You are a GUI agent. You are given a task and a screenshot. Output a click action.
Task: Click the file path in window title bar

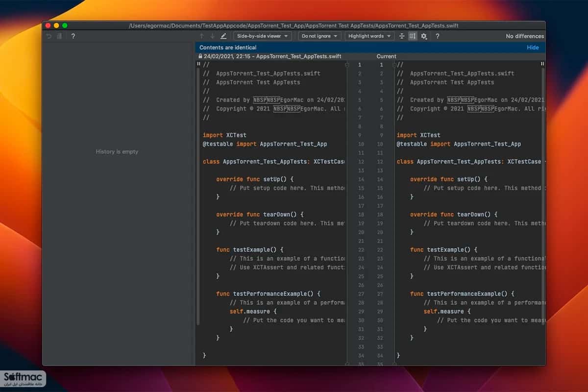tap(294, 25)
